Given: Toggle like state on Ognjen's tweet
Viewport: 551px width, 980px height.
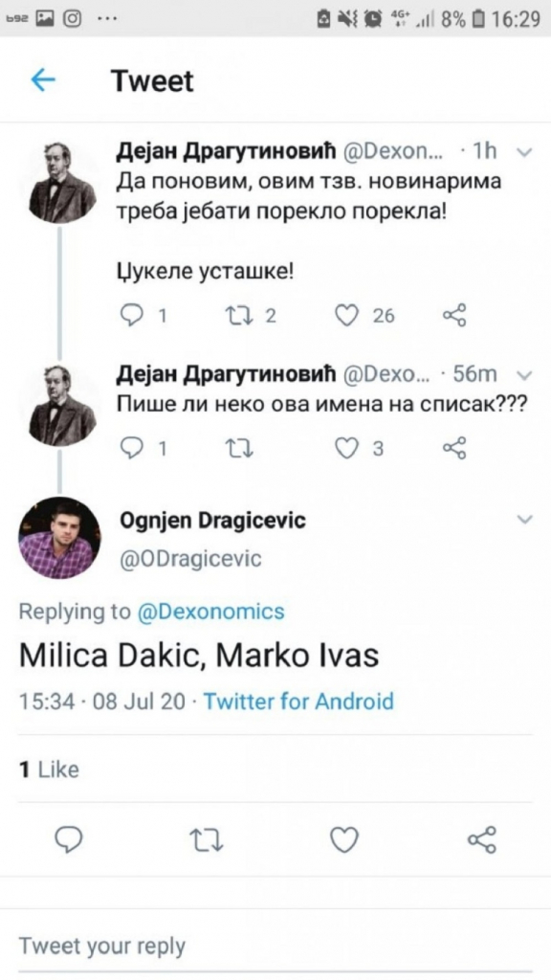Looking at the screenshot, I should click(x=344, y=840).
